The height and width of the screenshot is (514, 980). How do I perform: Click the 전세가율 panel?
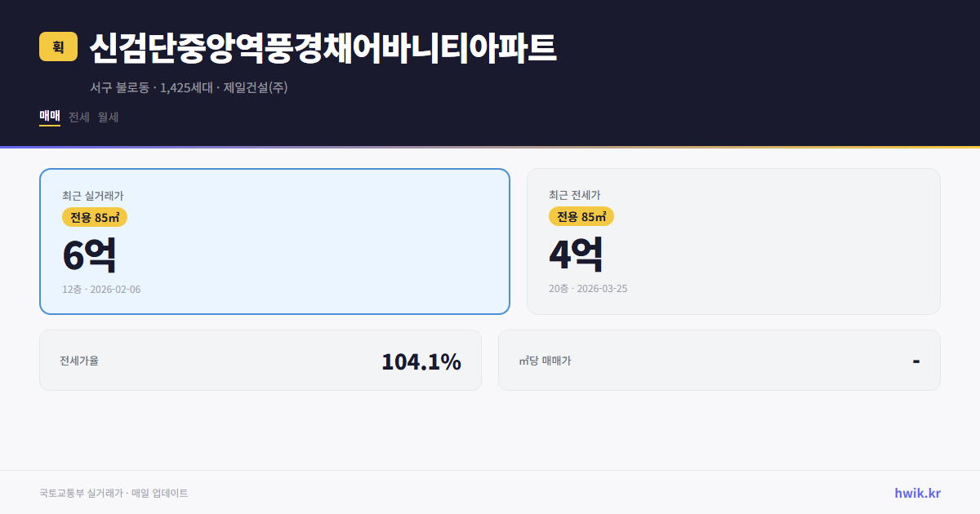(x=261, y=360)
